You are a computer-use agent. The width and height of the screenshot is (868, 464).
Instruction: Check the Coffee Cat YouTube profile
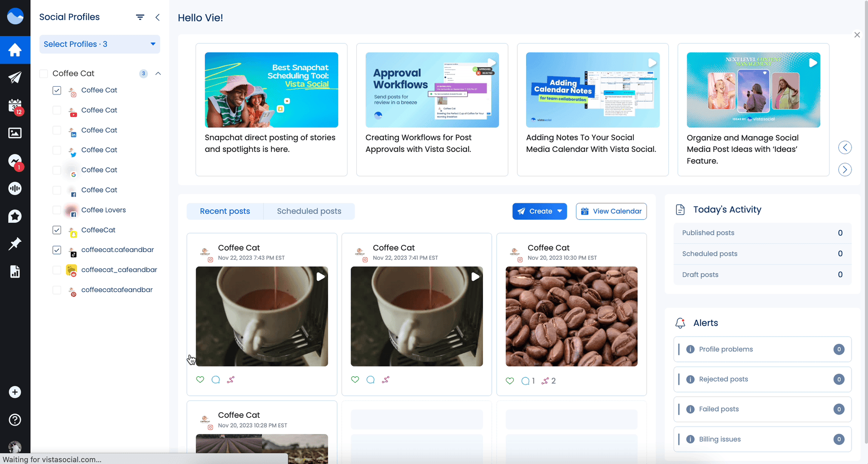57,110
